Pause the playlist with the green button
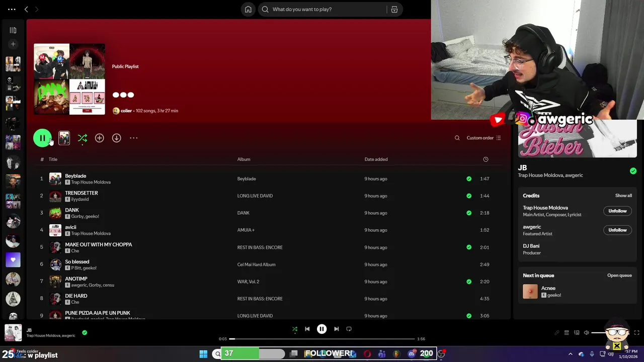The width and height of the screenshot is (644, 362). [x=42, y=138]
